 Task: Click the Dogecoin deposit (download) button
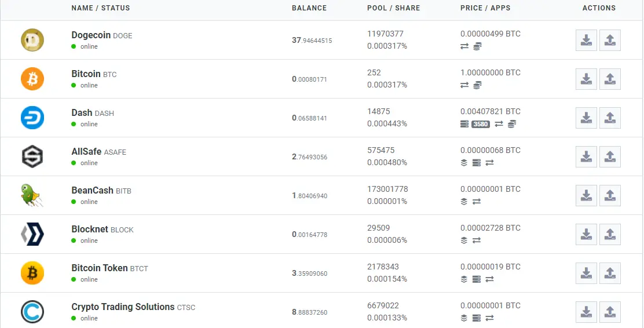[586, 41]
